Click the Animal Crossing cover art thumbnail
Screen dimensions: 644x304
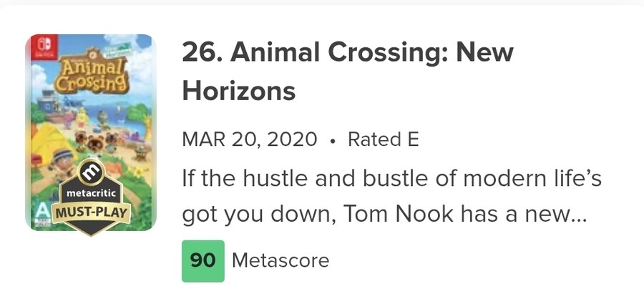click(90, 107)
